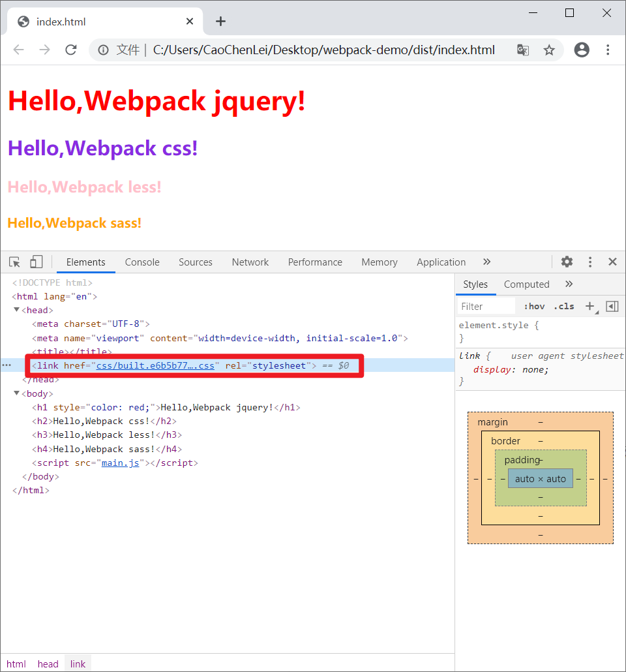The height and width of the screenshot is (672, 626).
Task: Select the html lang="en" node
Action: point(54,297)
